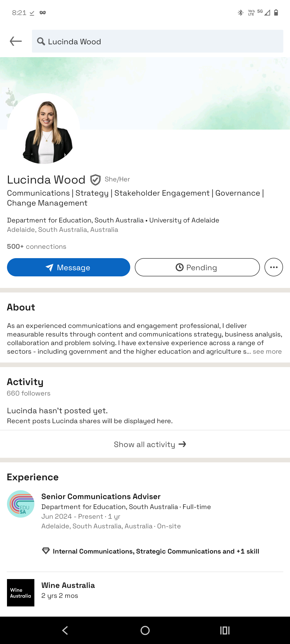Tap the download-complete checkmark status icon
This screenshot has width=290, height=644.
(32, 13)
